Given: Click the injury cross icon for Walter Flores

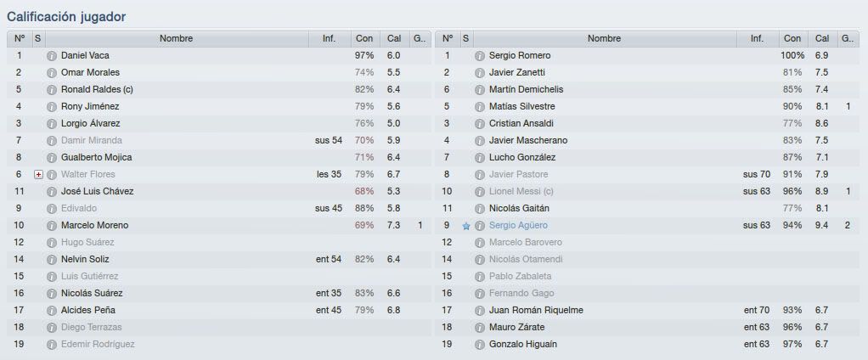Looking at the screenshot, I should [38, 175].
